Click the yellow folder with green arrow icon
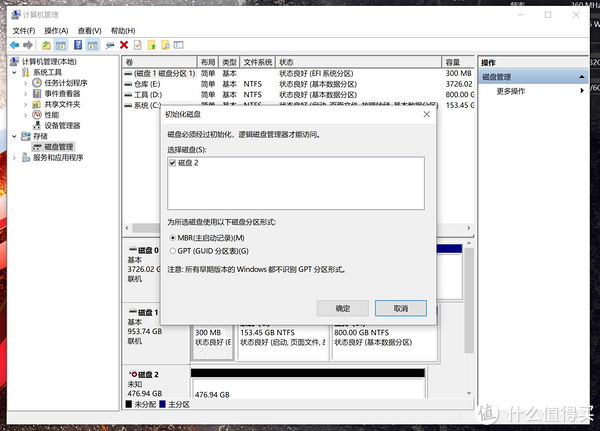 coord(152,45)
